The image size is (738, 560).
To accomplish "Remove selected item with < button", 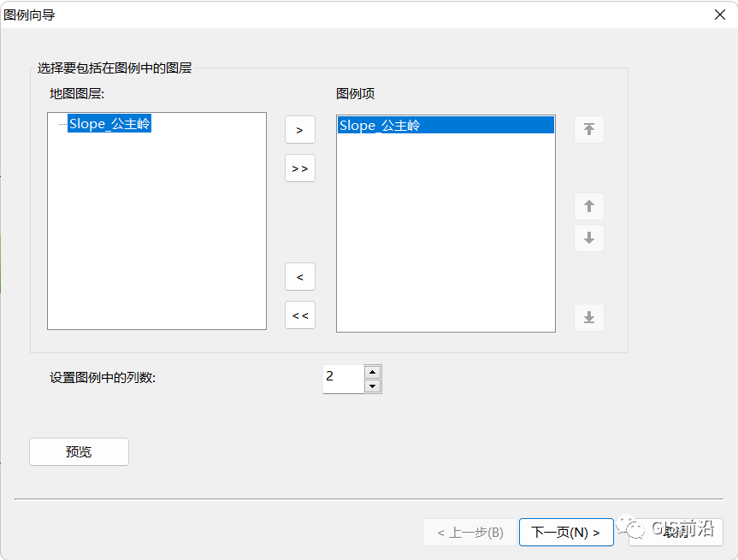I will [x=300, y=277].
